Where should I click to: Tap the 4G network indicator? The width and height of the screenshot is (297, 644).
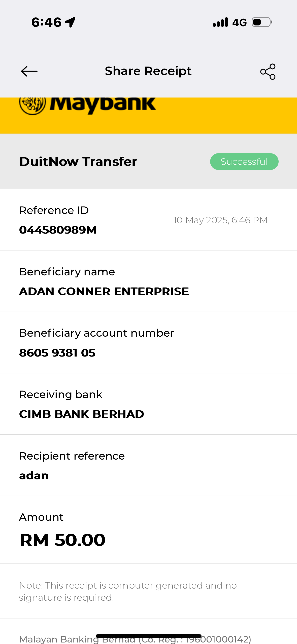(239, 23)
